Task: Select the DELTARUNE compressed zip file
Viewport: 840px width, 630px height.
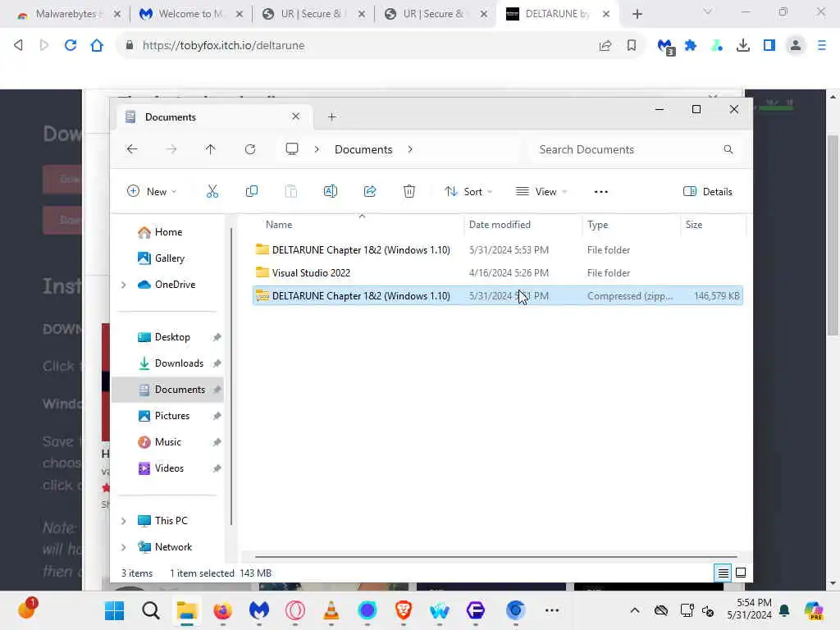Action: [497, 295]
